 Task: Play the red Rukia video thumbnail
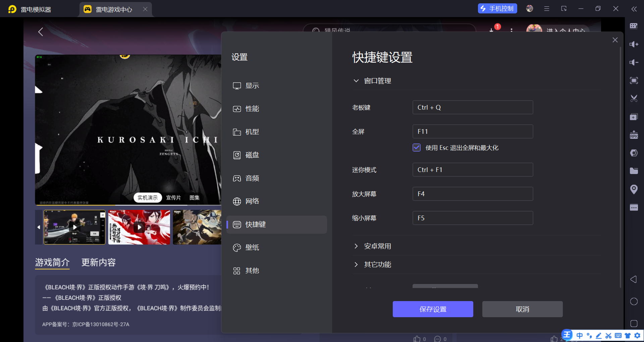(139, 227)
